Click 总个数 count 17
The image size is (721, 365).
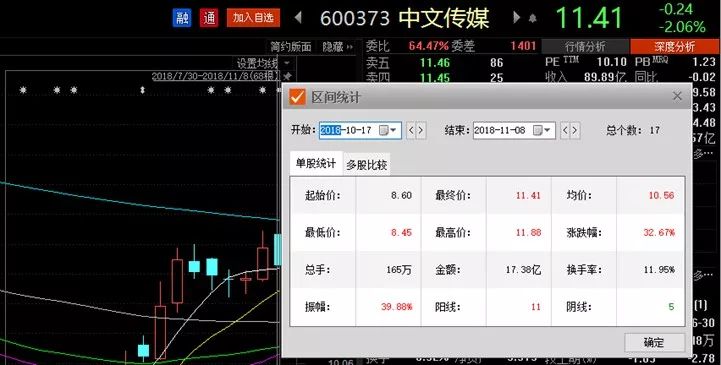pos(655,131)
